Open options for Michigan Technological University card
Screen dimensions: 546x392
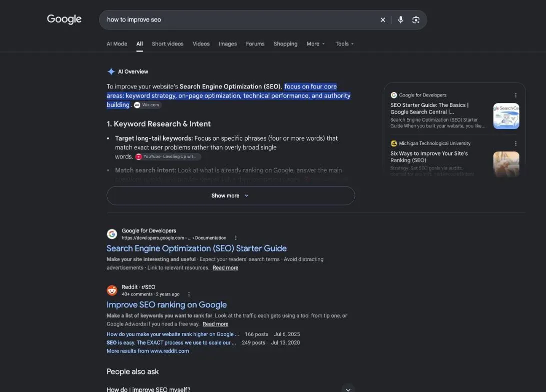coord(515,143)
